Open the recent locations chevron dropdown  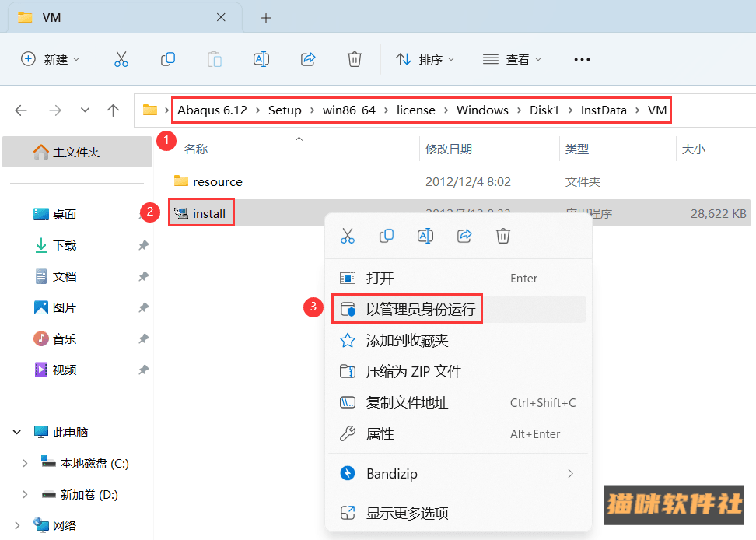pyautogui.click(x=85, y=110)
